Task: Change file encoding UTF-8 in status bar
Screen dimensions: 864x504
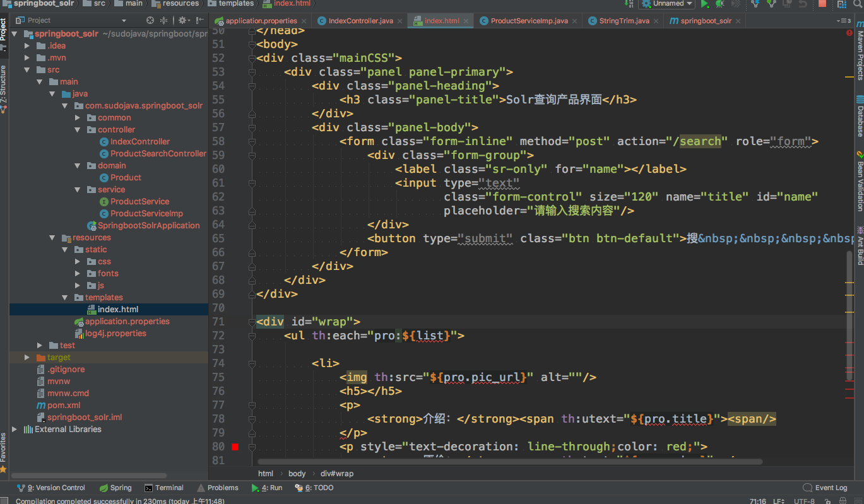Action: pyautogui.click(x=803, y=501)
